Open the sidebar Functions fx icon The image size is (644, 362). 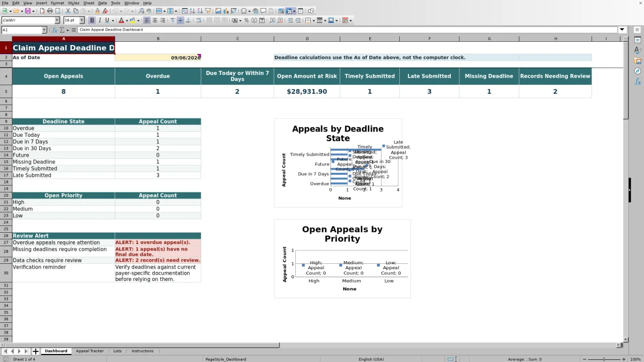click(638, 82)
